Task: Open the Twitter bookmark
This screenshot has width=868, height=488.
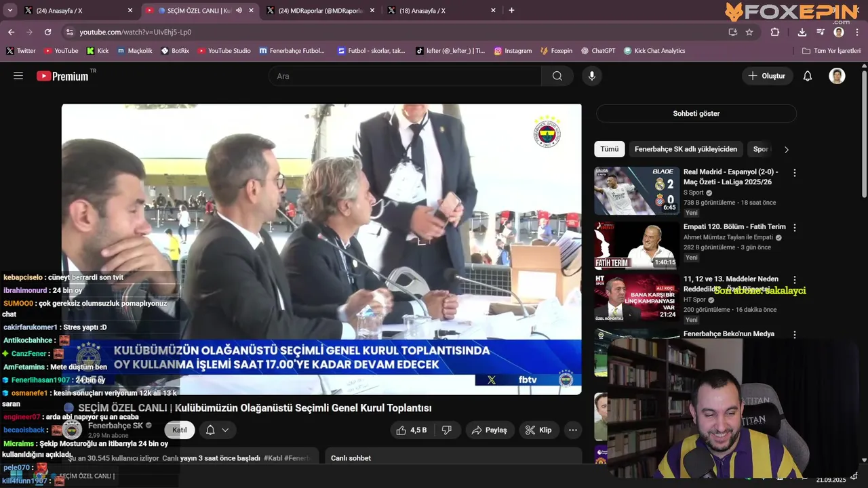Action: [x=21, y=51]
